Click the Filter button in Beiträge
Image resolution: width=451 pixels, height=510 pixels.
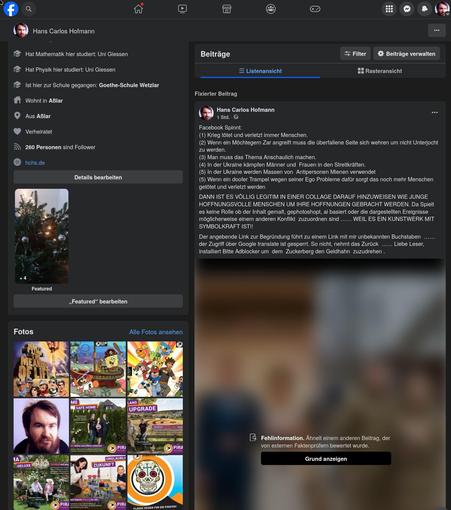click(355, 54)
